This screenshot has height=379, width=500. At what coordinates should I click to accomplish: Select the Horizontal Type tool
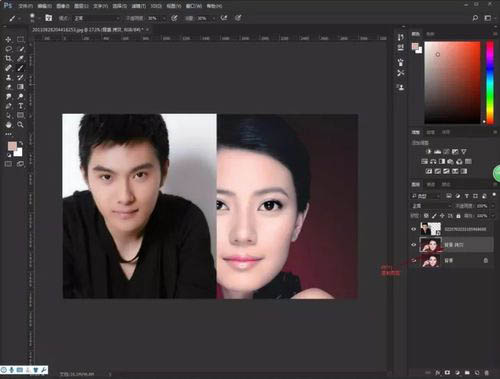(x=20, y=106)
